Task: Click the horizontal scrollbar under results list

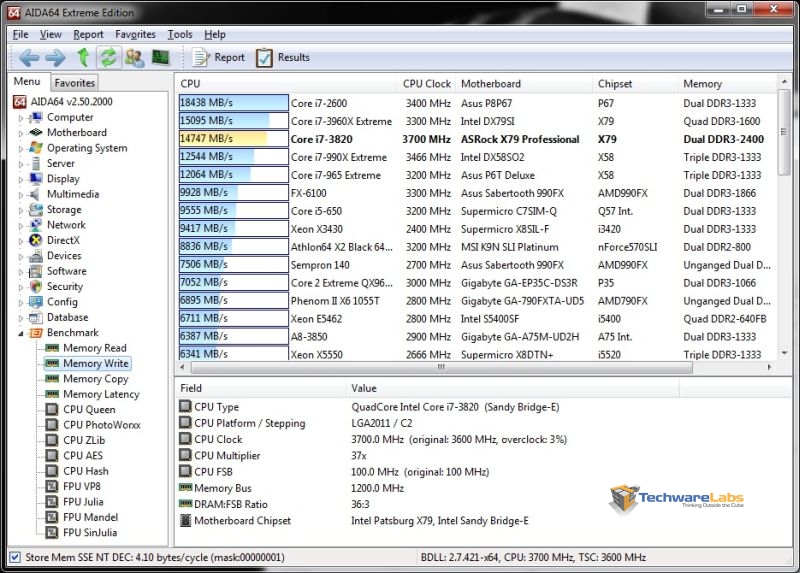Action: pos(441,367)
